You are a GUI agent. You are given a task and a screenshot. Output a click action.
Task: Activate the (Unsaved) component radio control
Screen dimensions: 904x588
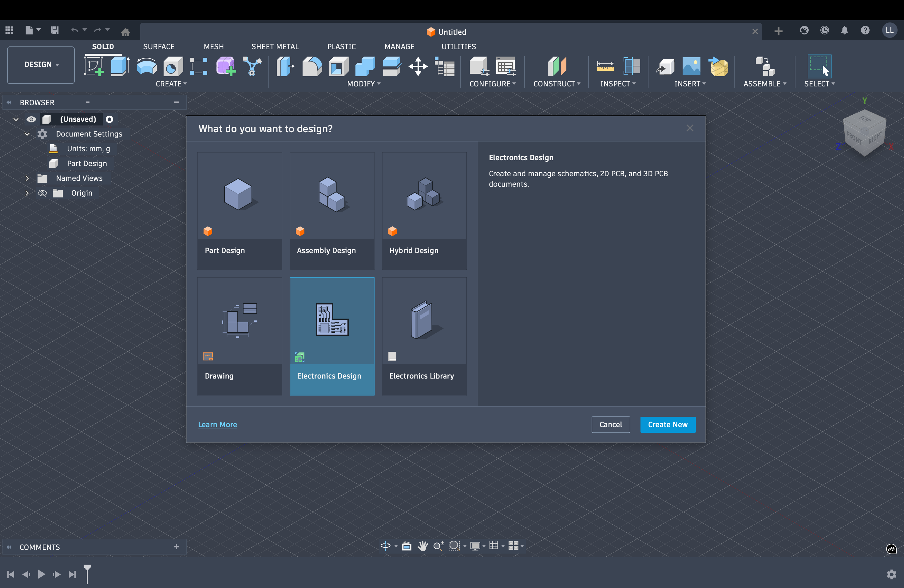pyautogui.click(x=110, y=119)
